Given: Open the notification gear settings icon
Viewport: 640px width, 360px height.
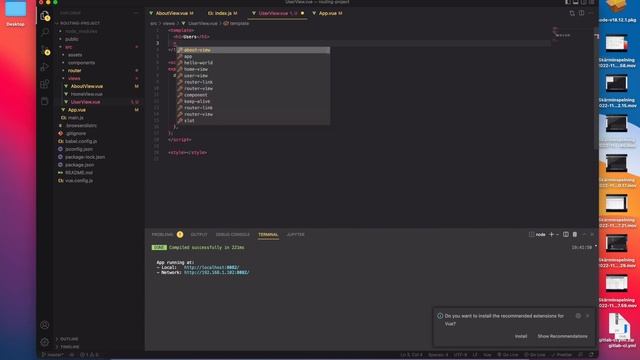Looking at the screenshot, I should (578, 316).
